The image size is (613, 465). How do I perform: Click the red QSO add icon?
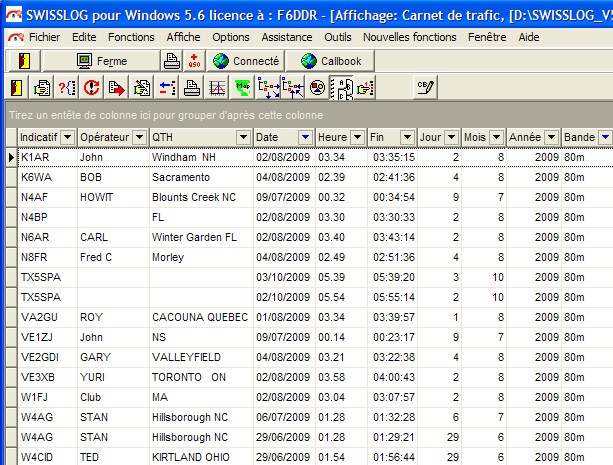point(194,61)
